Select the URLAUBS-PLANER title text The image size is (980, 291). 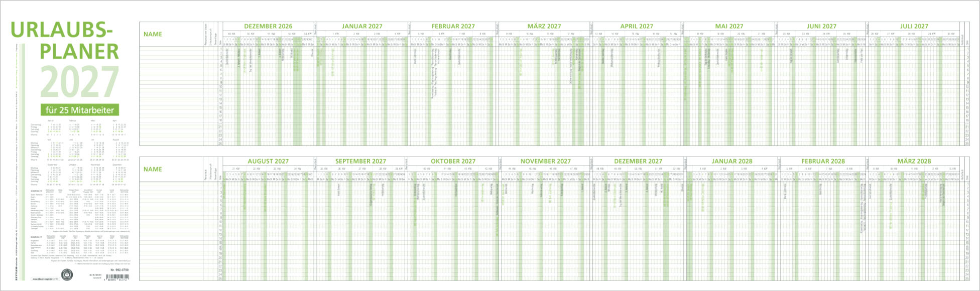pyautogui.click(x=65, y=41)
